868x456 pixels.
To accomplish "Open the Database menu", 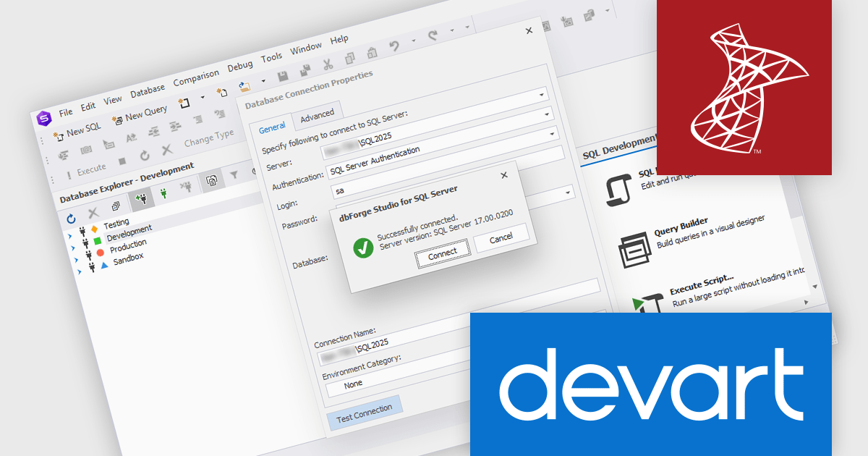I will click(x=148, y=91).
